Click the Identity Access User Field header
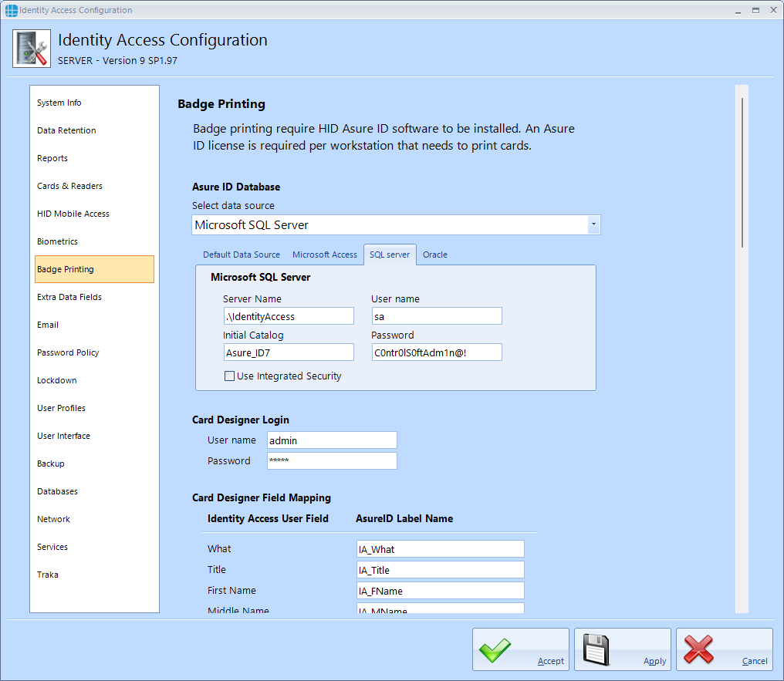 268,518
